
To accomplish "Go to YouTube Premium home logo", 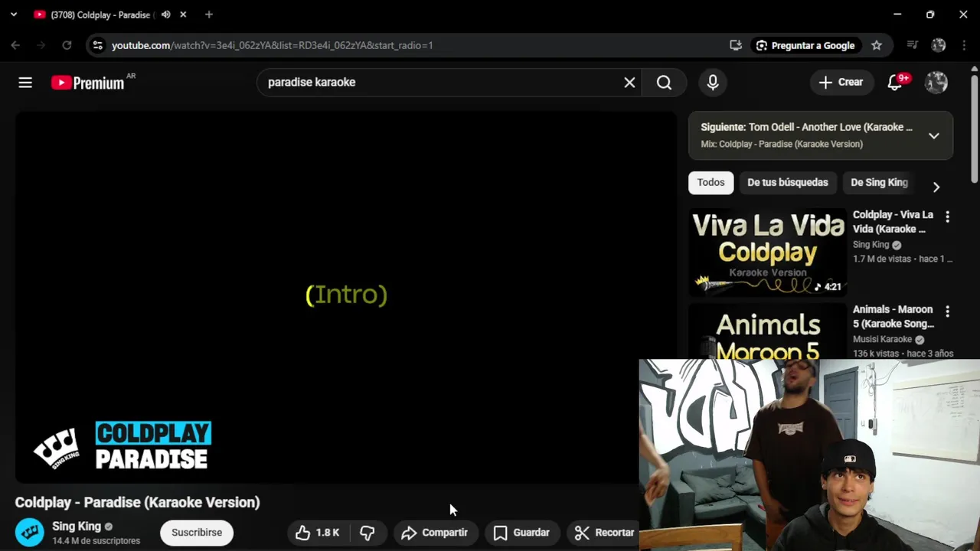I will (x=88, y=83).
